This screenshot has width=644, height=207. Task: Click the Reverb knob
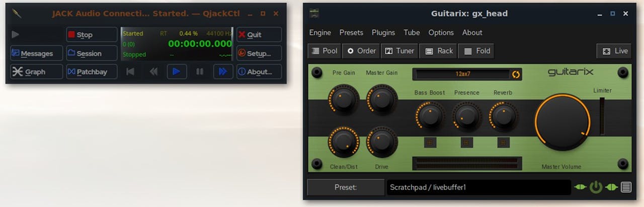coord(503,116)
